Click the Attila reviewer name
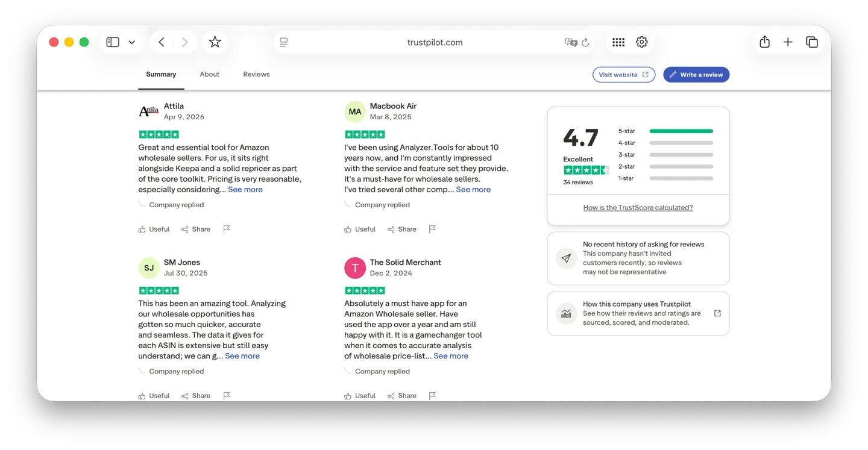Image resolution: width=868 pixels, height=450 pixels. 174,106
